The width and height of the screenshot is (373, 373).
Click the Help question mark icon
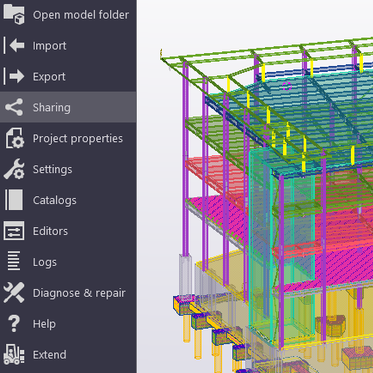click(x=14, y=324)
